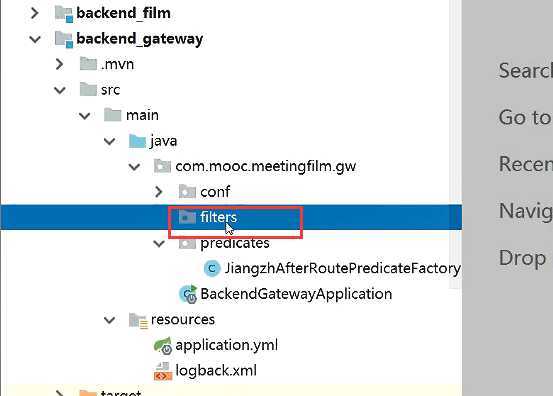Expand the conf package
The image size is (553, 396).
(159, 192)
